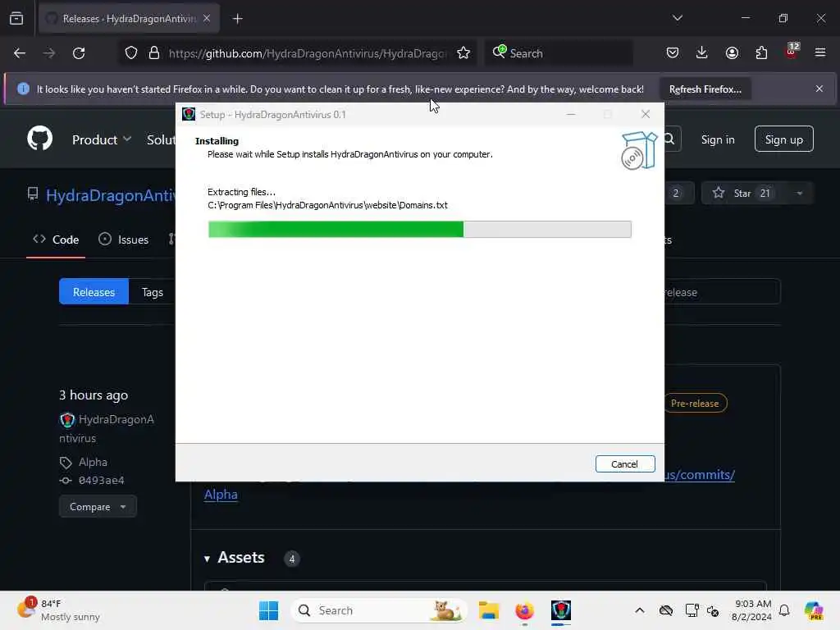Image resolution: width=840 pixels, height=630 pixels.
Task: Open the Firefox hamburger application menu
Action: pyautogui.click(x=820, y=53)
